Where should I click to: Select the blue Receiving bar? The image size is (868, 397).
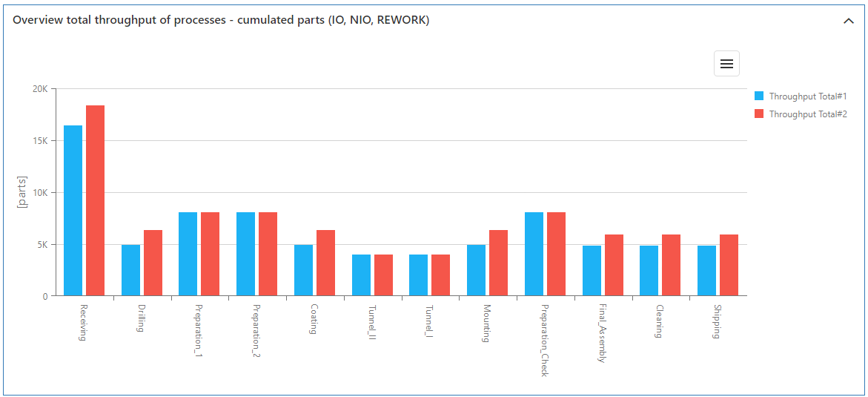tap(73, 211)
